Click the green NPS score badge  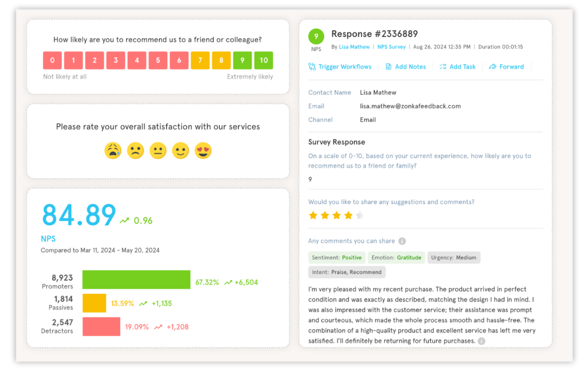pos(316,37)
